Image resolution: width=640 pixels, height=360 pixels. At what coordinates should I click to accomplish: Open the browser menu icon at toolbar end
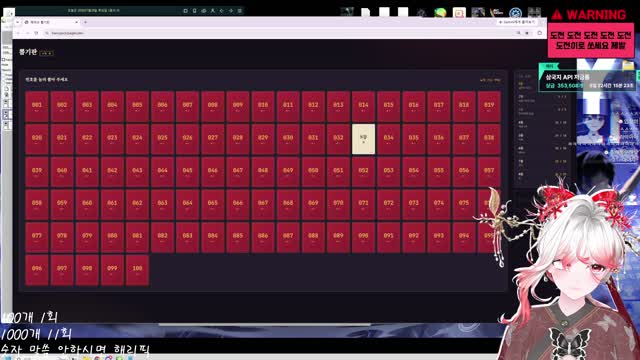540,33
